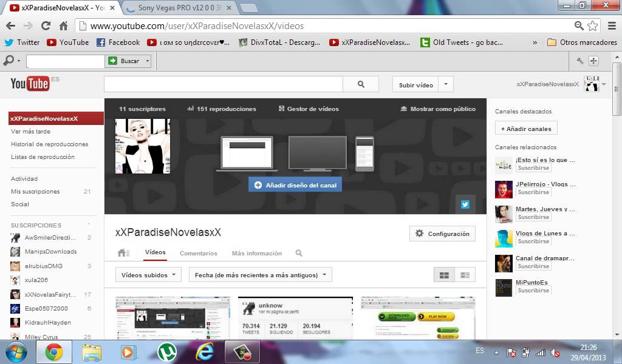The height and width of the screenshot is (364, 622).
Task: Open the Facebook bookmark
Action: (x=118, y=42)
